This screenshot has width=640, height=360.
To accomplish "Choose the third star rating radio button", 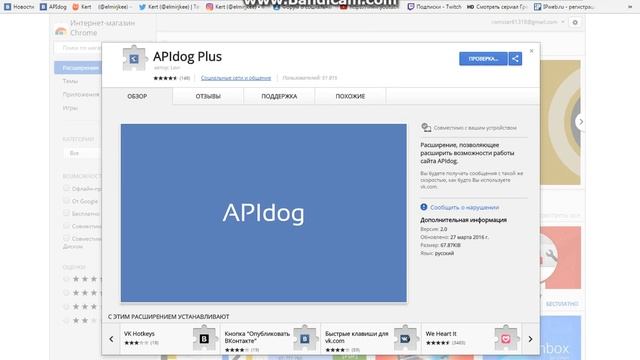I will click(66, 307).
